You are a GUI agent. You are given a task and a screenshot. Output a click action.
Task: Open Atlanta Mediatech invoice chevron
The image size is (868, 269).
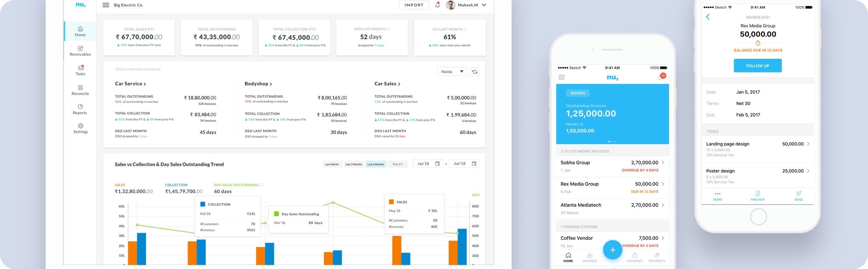tap(663, 205)
